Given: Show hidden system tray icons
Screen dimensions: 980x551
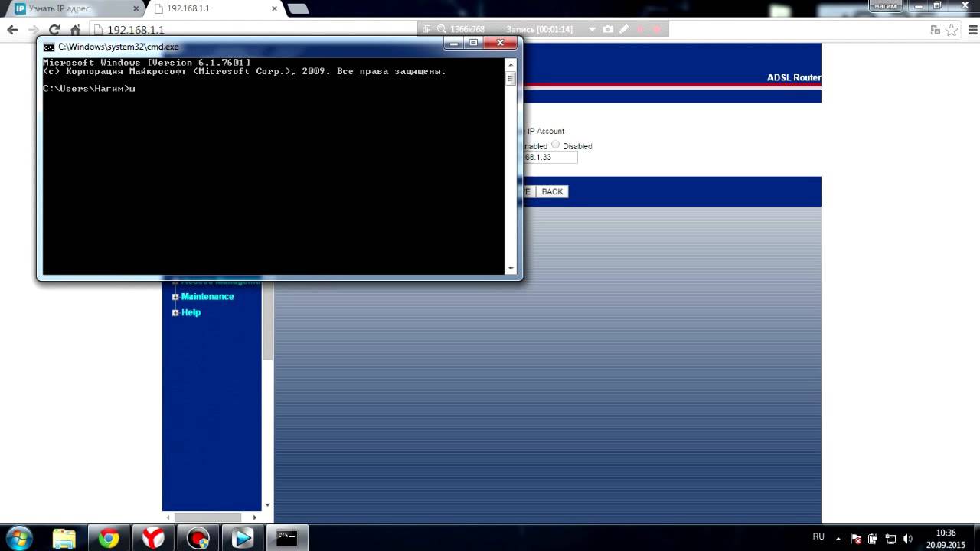Looking at the screenshot, I should pyautogui.click(x=838, y=538).
